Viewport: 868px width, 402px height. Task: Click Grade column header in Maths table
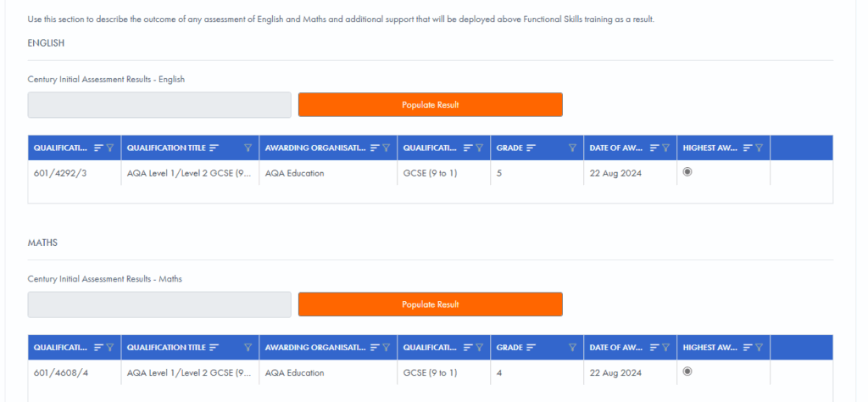[509, 347]
